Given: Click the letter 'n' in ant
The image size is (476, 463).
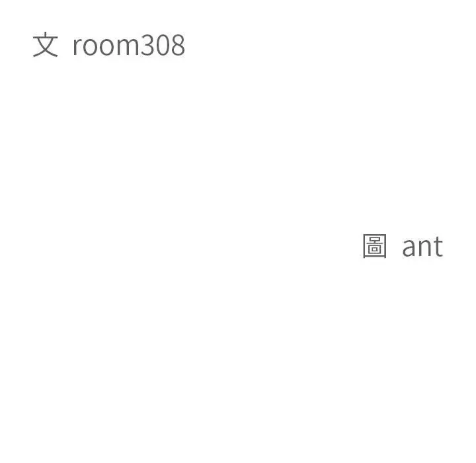Looking at the screenshot, I should click(x=424, y=249).
